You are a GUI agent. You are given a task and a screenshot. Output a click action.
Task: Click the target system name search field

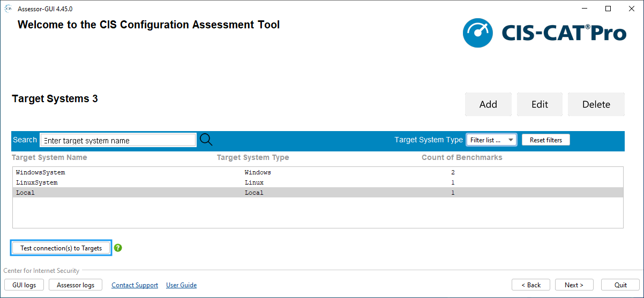pos(118,140)
